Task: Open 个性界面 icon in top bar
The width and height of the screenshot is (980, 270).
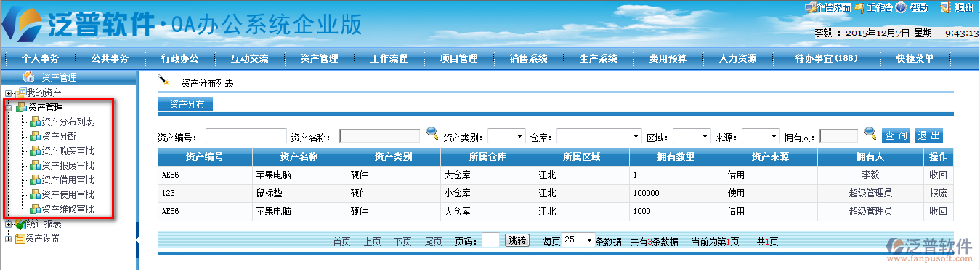Action: (x=810, y=7)
